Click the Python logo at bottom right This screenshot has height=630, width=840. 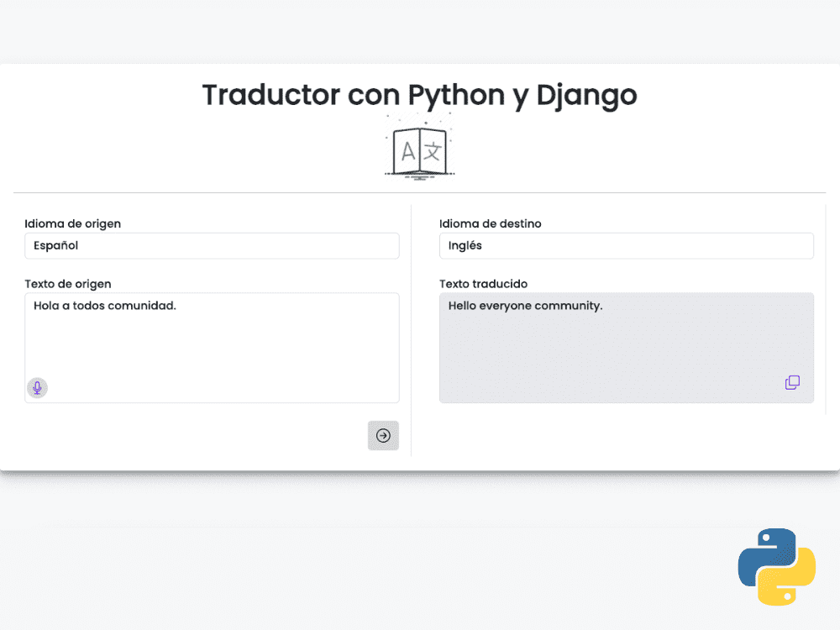[776, 568]
